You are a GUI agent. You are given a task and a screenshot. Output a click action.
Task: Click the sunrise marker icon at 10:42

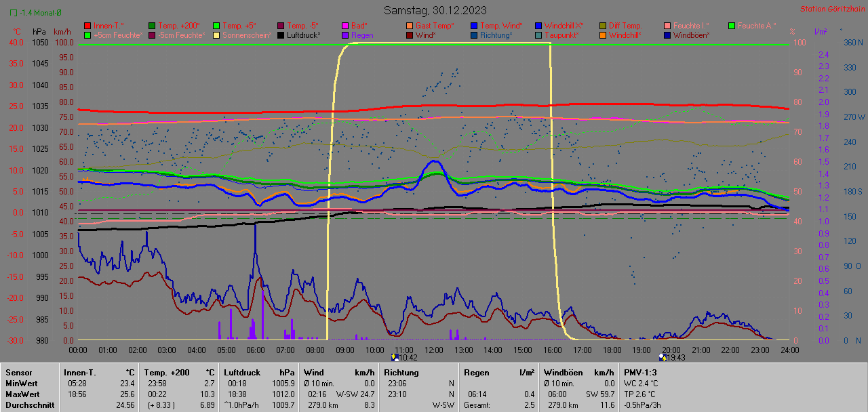click(395, 356)
